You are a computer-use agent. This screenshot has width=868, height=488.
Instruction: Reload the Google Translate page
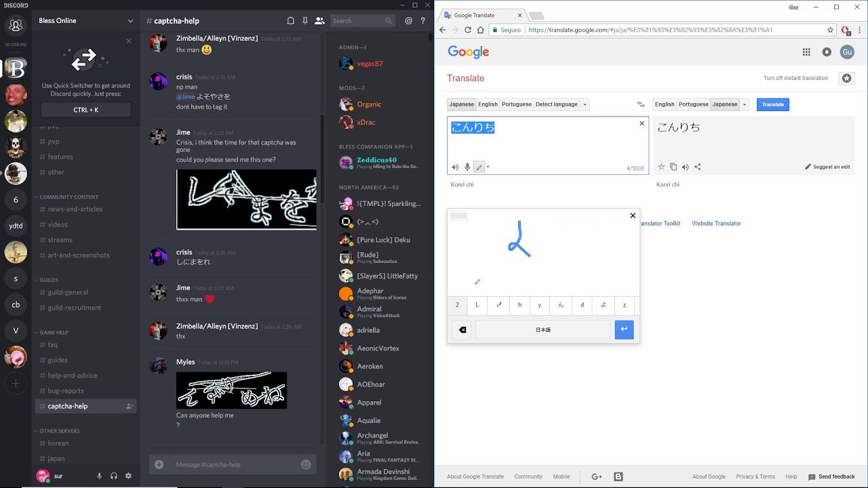click(468, 30)
